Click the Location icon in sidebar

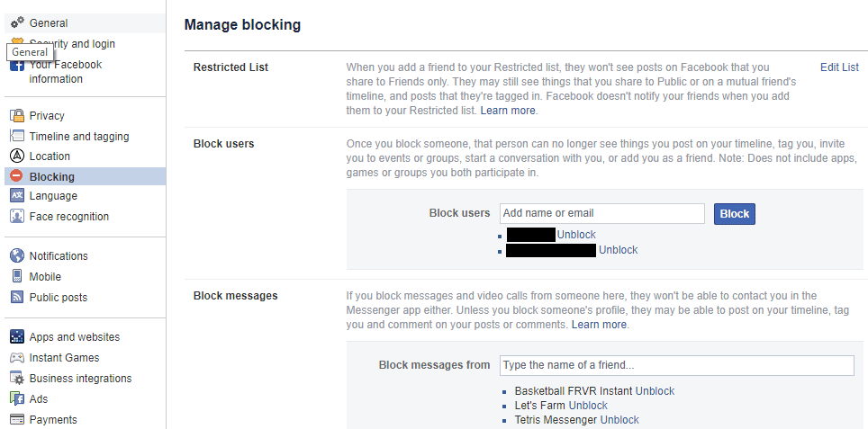click(x=17, y=156)
